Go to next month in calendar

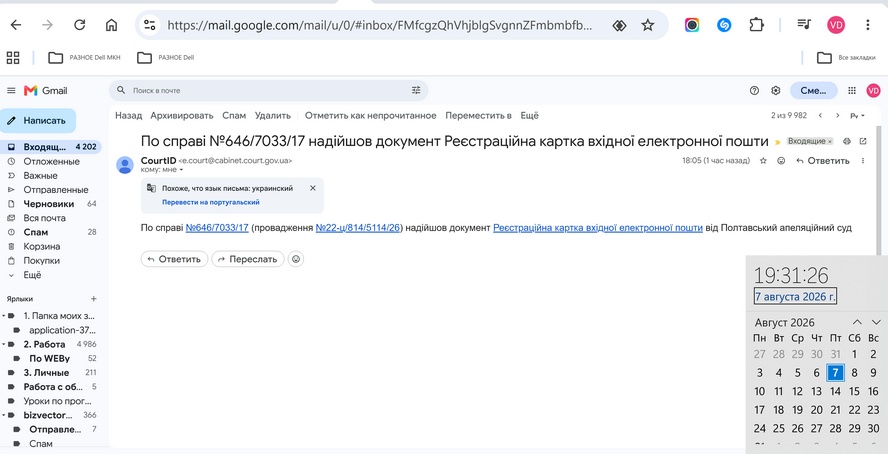876,322
